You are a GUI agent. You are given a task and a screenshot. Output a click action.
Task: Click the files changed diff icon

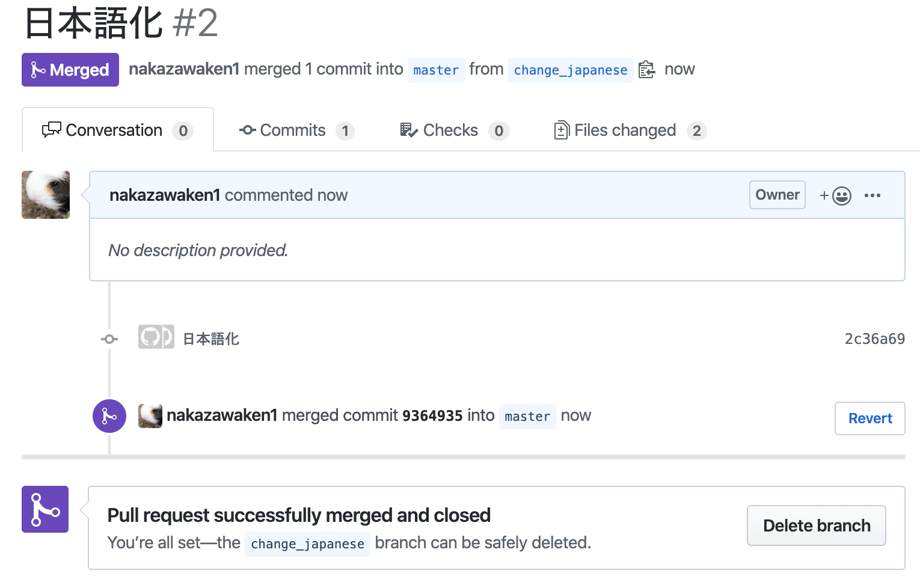[x=561, y=130]
